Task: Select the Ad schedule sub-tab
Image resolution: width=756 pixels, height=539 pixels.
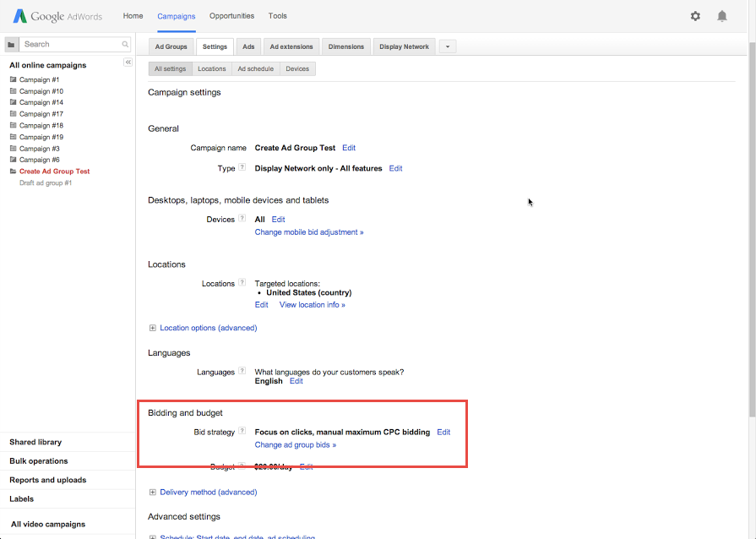Action: 255,68
